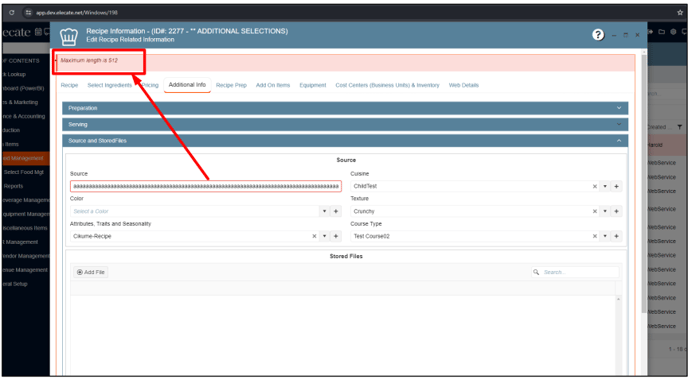The height and width of the screenshot is (379, 688).
Task: Clear the Texture value Crunchy
Action: coord(595,211)
